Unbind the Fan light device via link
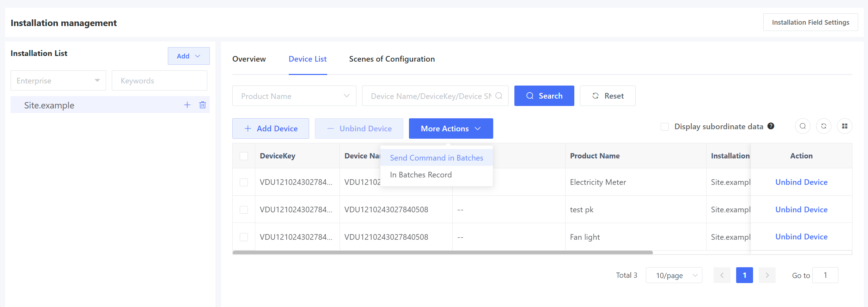Image resolution: width=868 pixels, height=307 pixels. coord(801,237)
